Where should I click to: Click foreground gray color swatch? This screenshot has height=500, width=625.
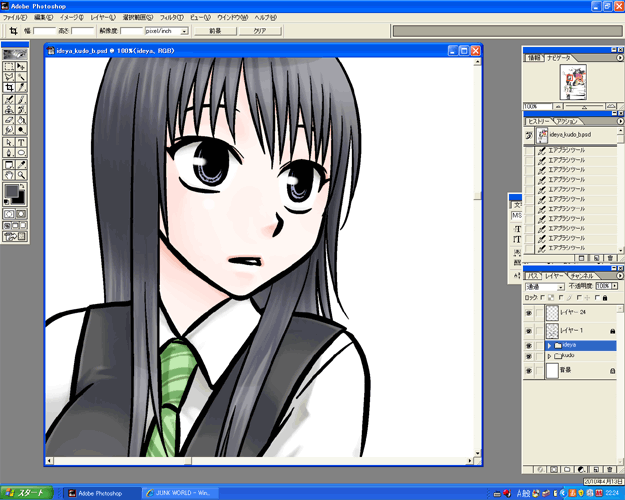(x=12, y=191)
